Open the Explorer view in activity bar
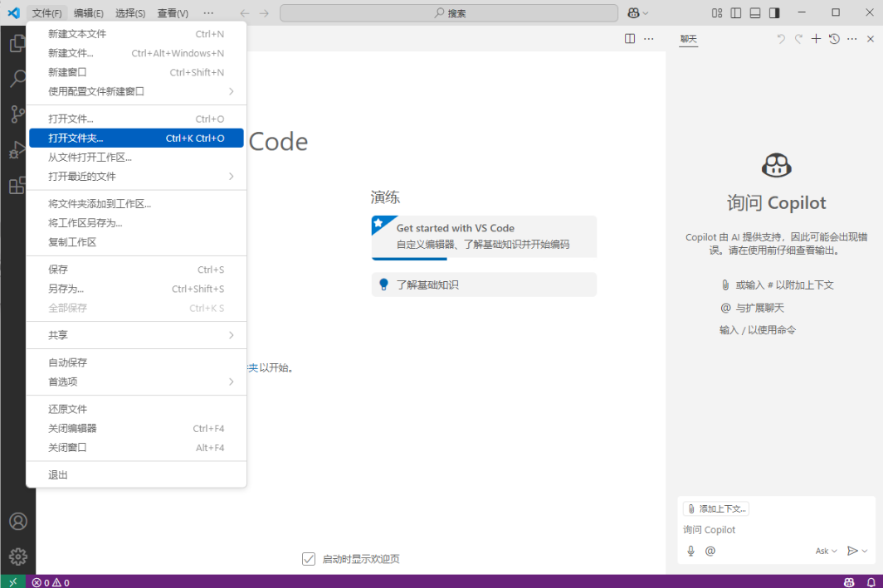This screenshot has height=588, width=883. (x=17, y=43)
